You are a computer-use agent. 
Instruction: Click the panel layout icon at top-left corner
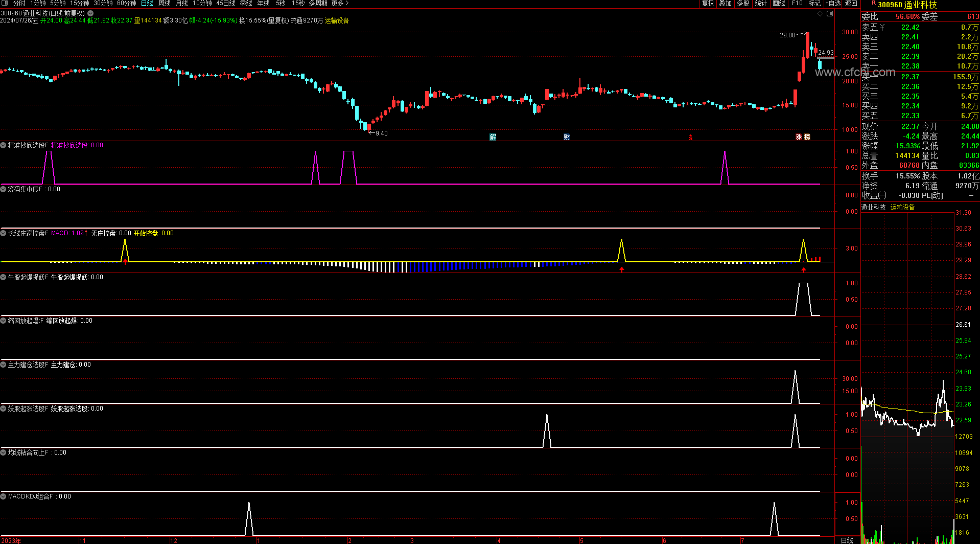[x=5, y=4]
